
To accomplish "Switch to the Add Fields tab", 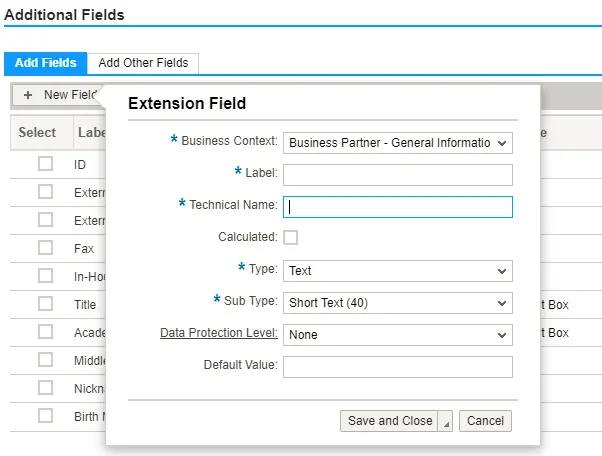I will (x=45, y=63).
